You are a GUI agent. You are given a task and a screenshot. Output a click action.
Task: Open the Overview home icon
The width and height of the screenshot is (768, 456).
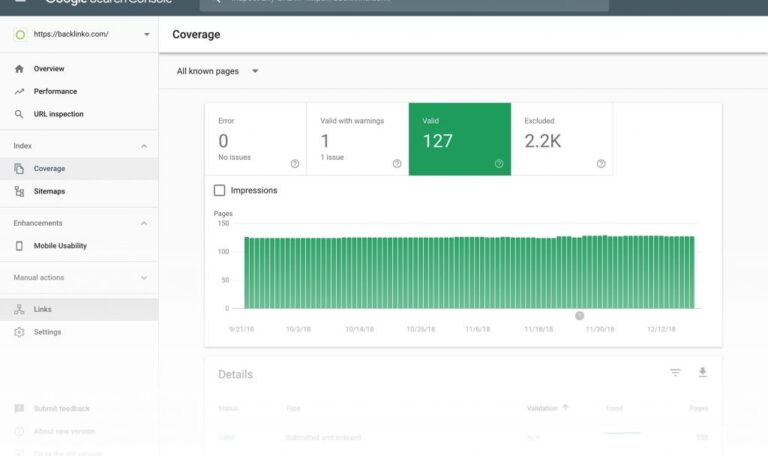tap(19, 69)
